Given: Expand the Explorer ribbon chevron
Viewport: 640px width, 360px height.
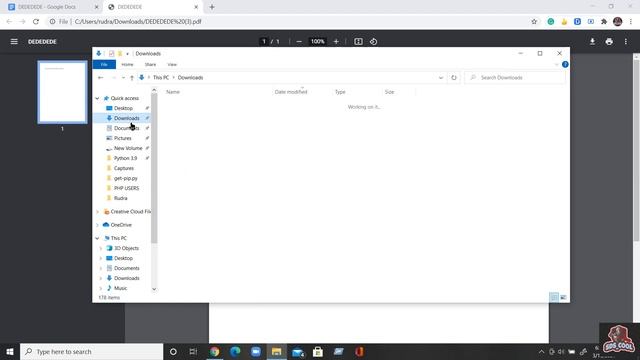Looking at the screenshot, I should 556,64.
